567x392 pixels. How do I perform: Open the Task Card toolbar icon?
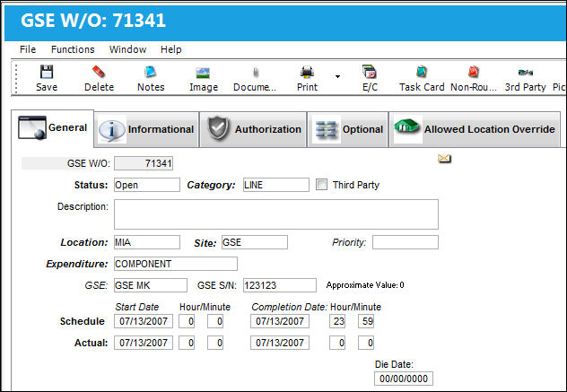[x=422, y=72]
